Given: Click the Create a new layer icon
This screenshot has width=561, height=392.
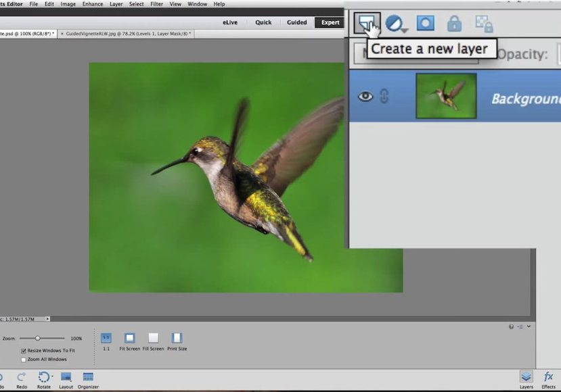Looking at the screenshot, I should [x=367, y=23].
